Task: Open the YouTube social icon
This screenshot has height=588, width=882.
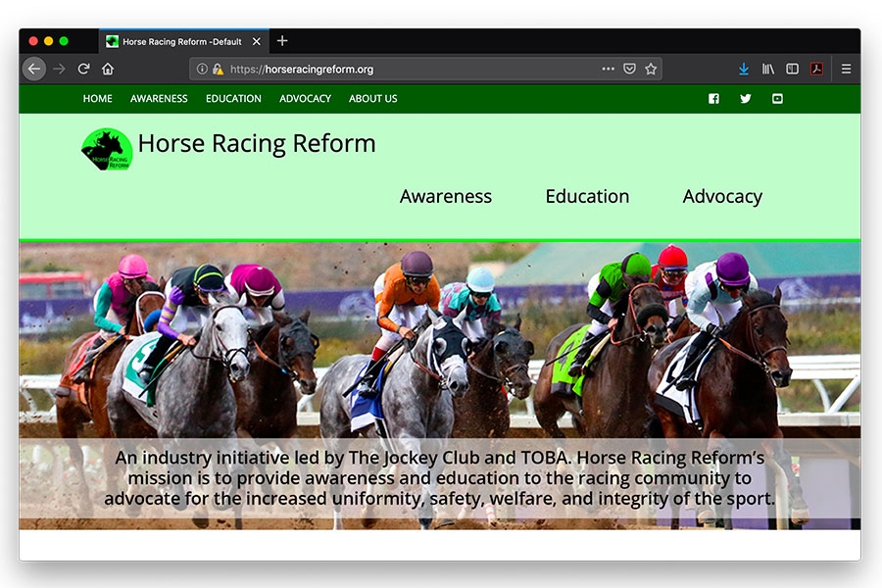Action: [x=777, y=99]
